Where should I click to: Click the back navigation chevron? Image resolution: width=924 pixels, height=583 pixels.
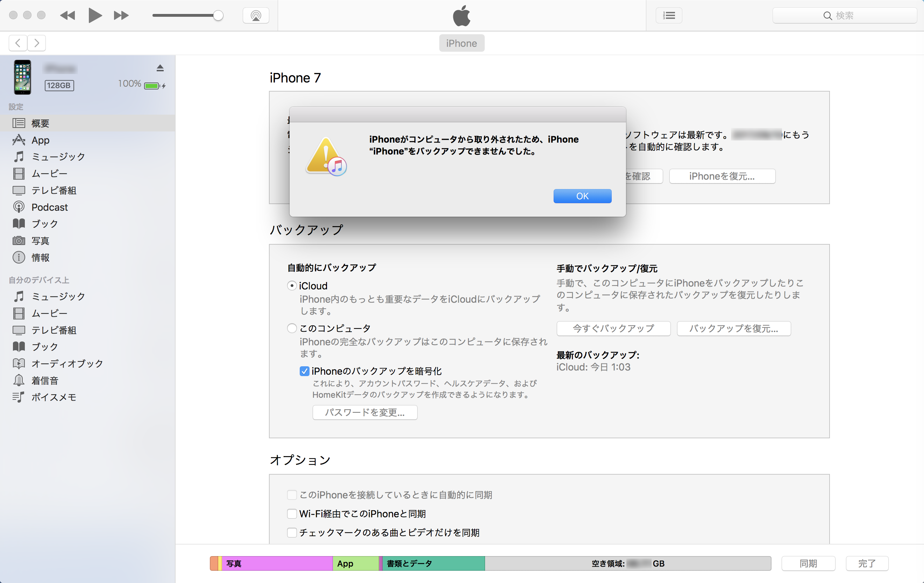(17, 43)
